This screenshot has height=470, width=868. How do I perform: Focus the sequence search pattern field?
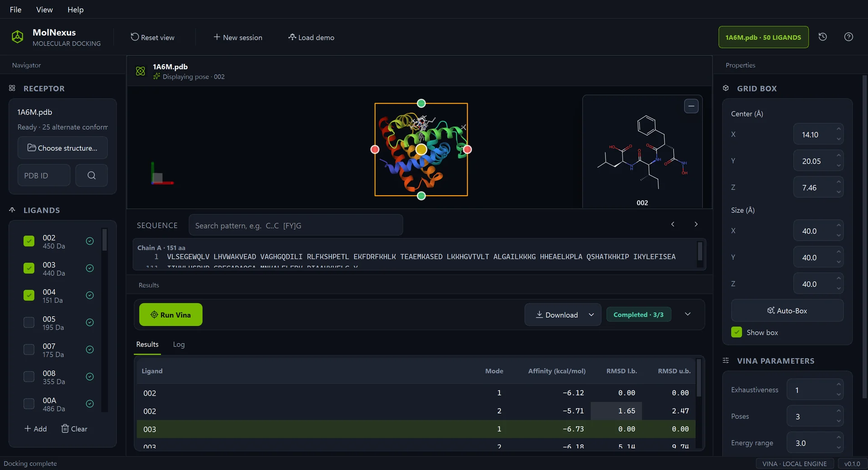click(296, 225)
